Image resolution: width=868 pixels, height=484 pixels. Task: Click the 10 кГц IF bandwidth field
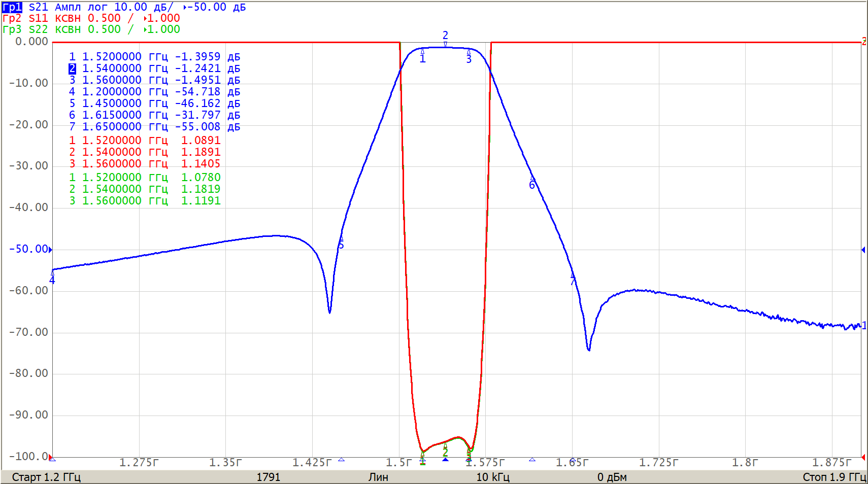[492, 477]
